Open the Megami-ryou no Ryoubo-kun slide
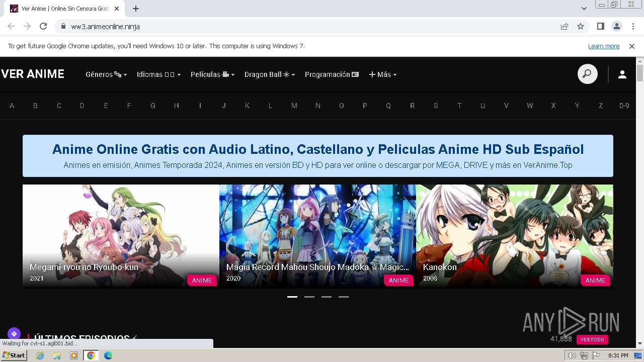The width and height of the screenshot is (644, 362). [121, 236]
